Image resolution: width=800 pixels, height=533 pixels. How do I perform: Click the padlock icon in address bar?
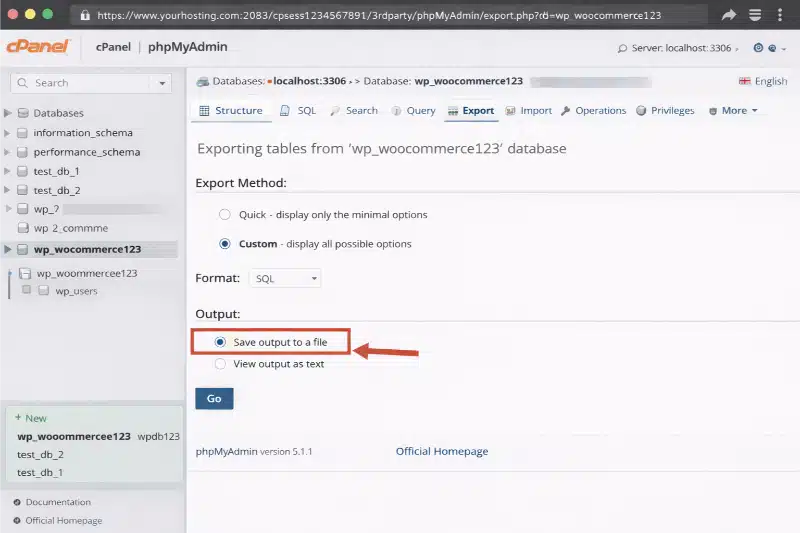[x=85, y=15]
